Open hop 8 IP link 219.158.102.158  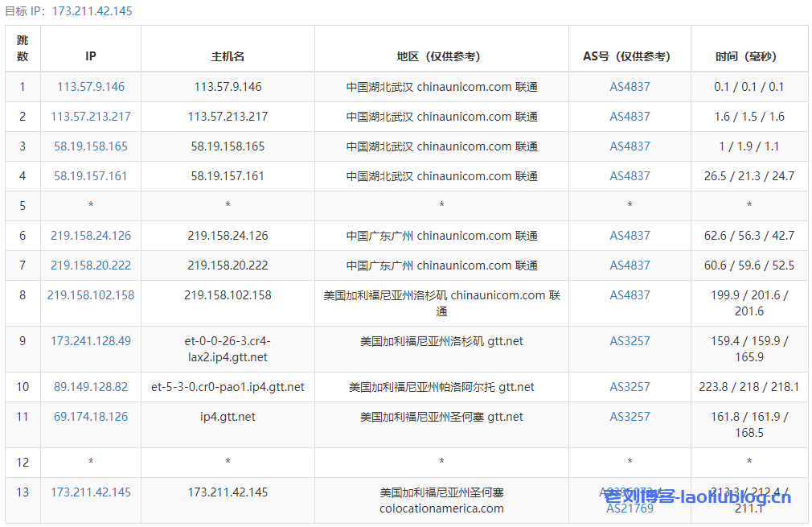pyautogui.click(x=91, y=295)
